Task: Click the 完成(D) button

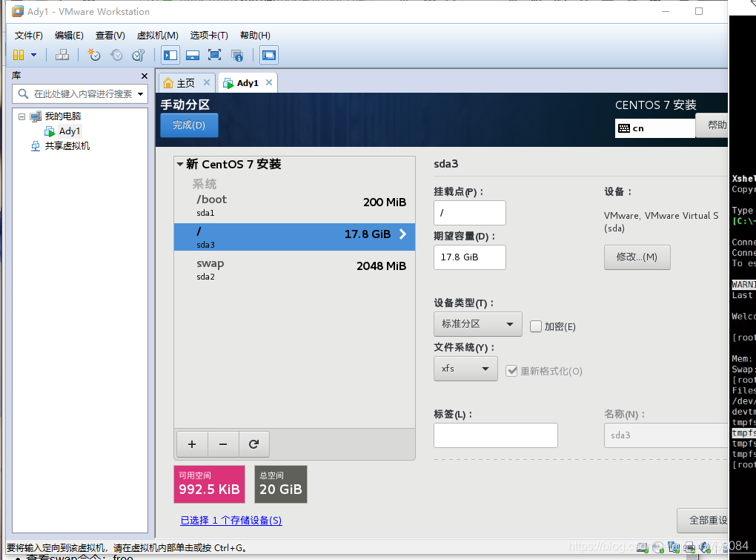Action: [189, 125]
